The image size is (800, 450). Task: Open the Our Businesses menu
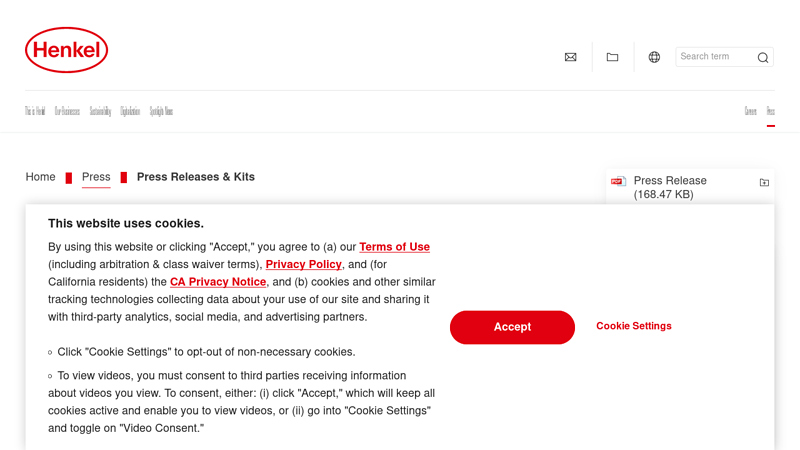point(67,111)
